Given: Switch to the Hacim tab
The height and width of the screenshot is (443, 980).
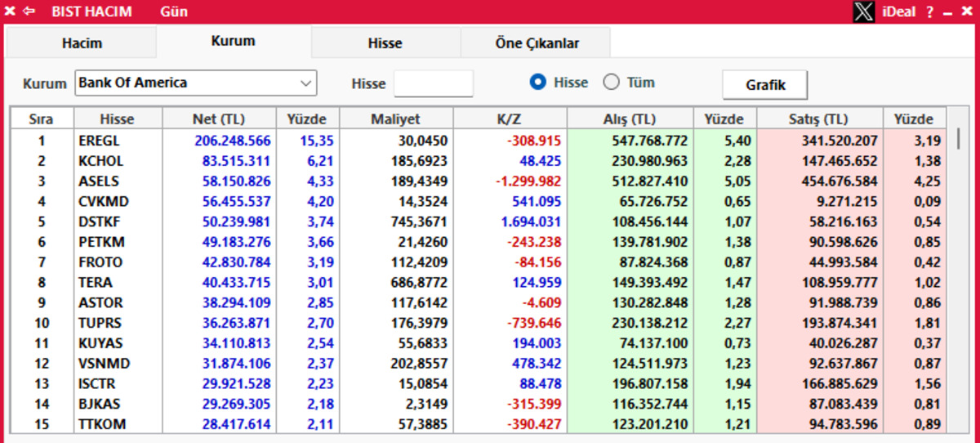Looking at the screenshot, I should (x=82, y=43).
